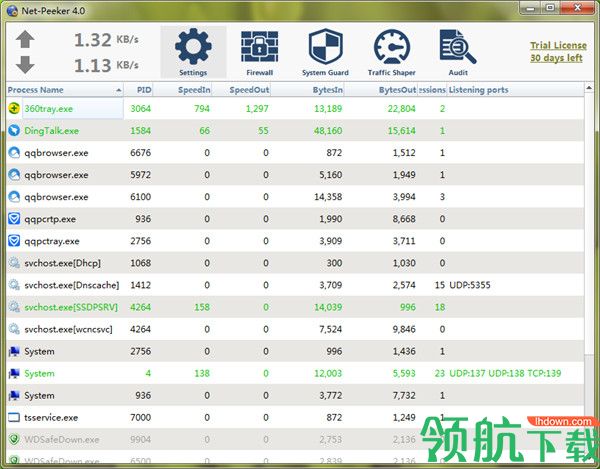Select the tsservice.exe process name

[51, 418]
